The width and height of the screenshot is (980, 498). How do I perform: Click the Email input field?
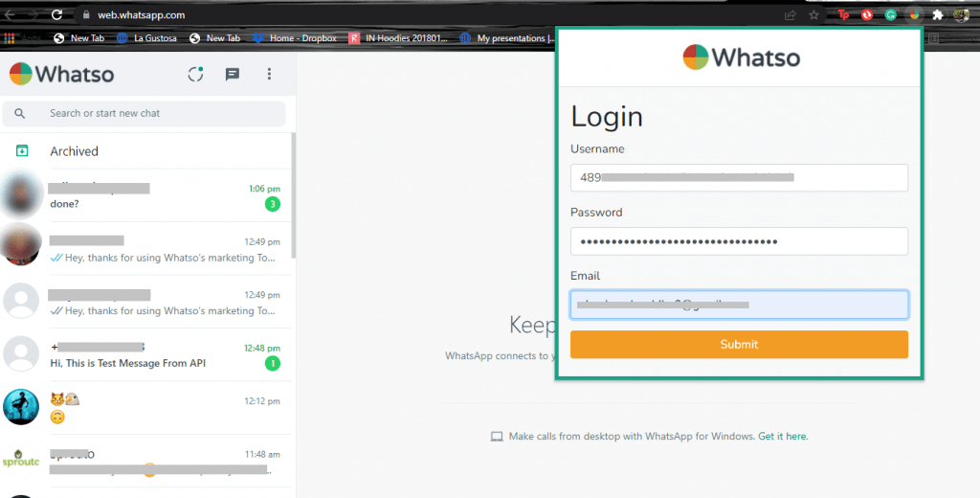pyautogui.click(x=739, y=305)
